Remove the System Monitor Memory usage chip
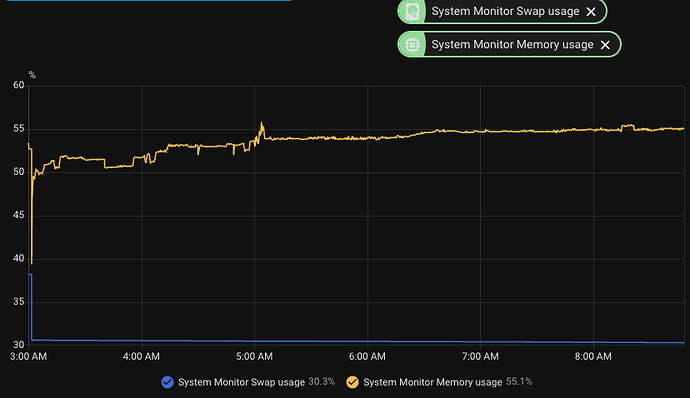Viewport: 690px width, 398px height. [606, 45]
